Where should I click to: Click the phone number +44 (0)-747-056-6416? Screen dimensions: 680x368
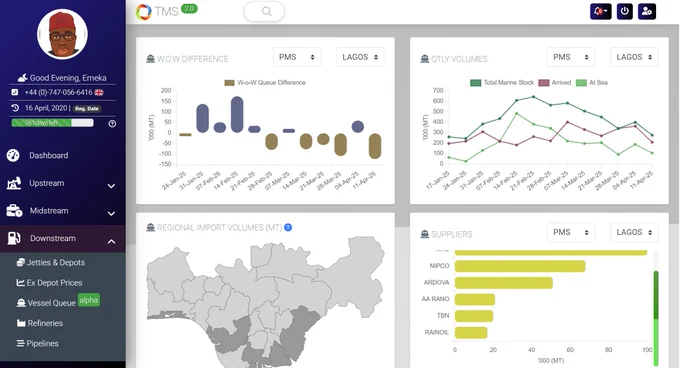(59, 92)
